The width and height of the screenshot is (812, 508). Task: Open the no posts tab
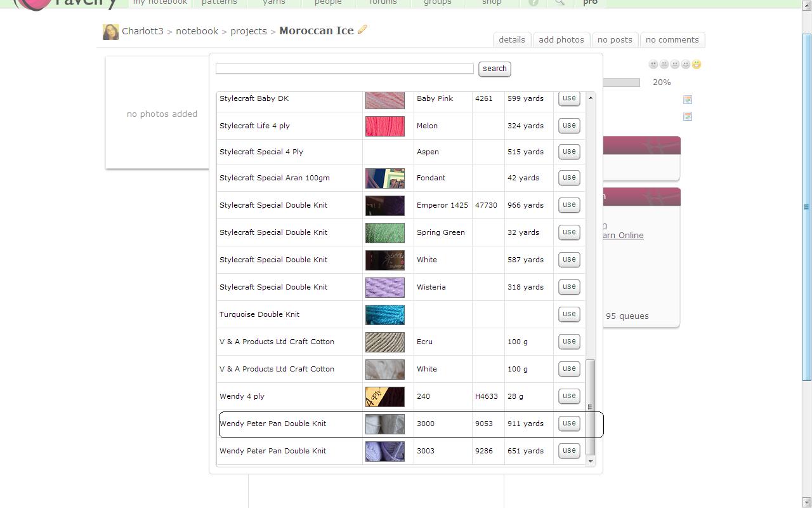pos(615,39)
